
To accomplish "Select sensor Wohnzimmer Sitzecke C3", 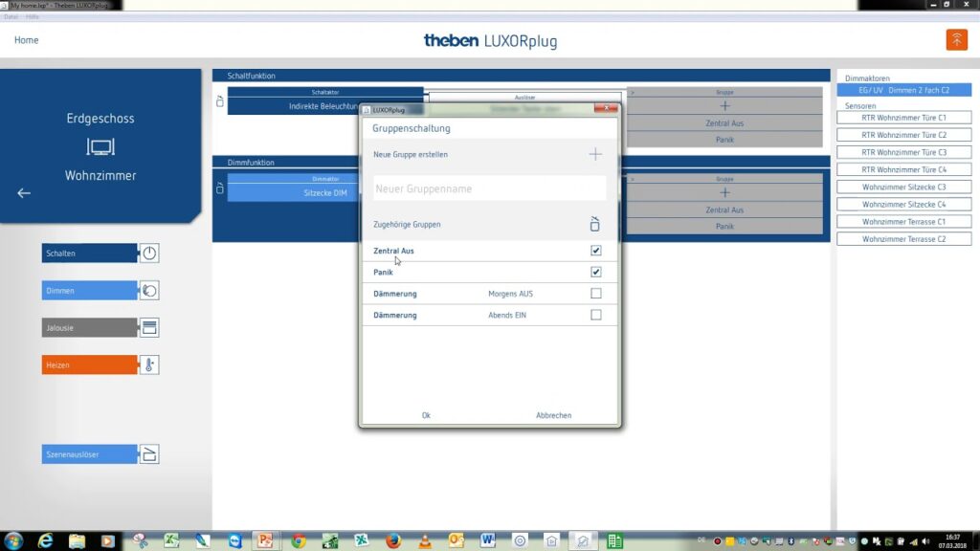I will coord(903,187).
